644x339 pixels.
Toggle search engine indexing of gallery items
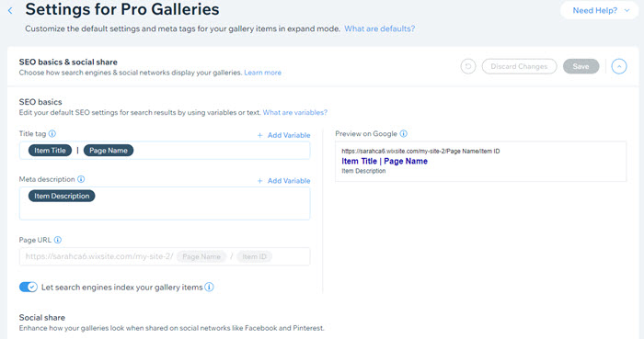tap(29, 287)
